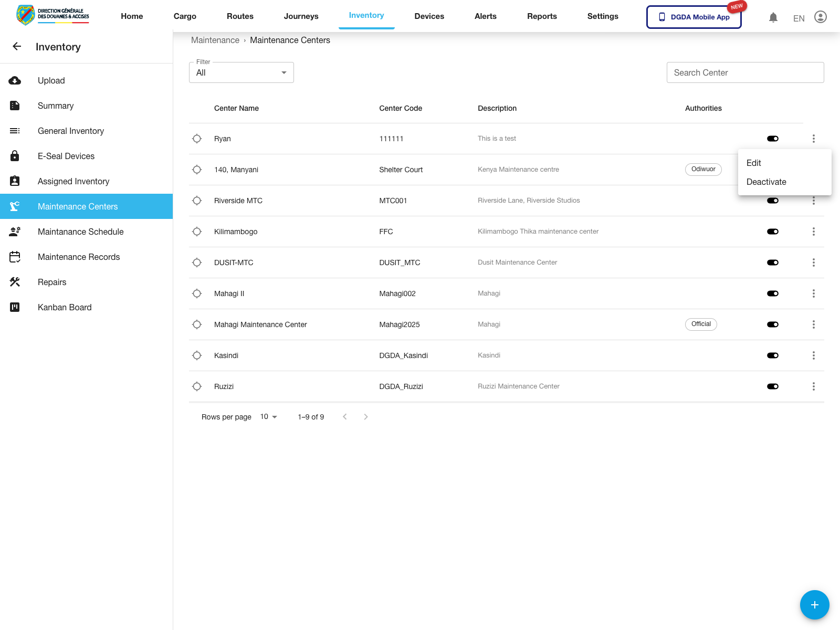Viewport: 840px width, 630px height.
Task: Open the EN language selector
Action: click(799, 18)
